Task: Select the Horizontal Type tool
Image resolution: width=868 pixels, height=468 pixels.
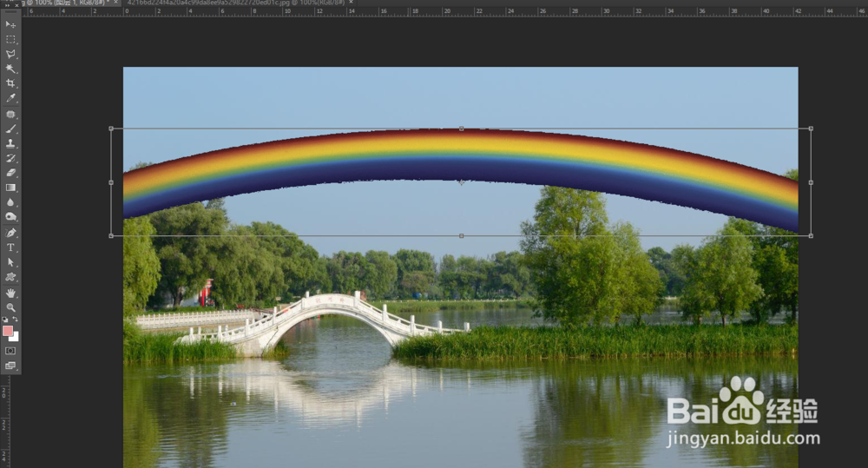Action: point(10,247)
